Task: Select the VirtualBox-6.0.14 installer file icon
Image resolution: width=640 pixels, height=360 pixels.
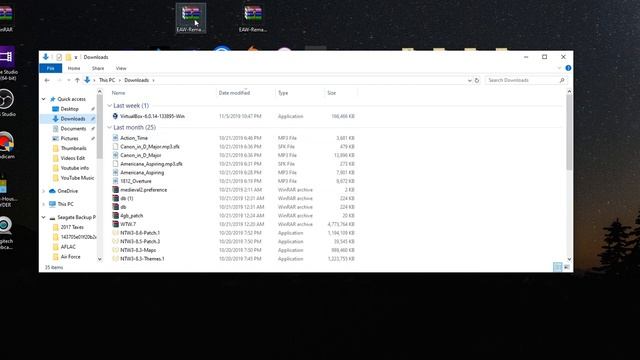Action: (x=116, y=116)
